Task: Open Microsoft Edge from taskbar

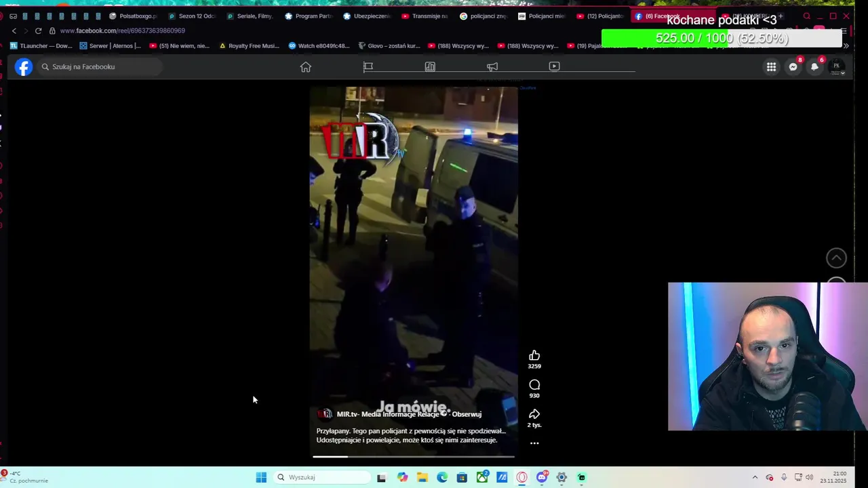Action: point(442,477)
